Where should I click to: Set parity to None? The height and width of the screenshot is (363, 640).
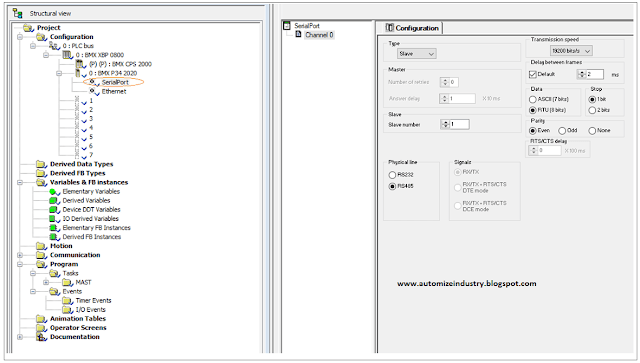(592, 131)
